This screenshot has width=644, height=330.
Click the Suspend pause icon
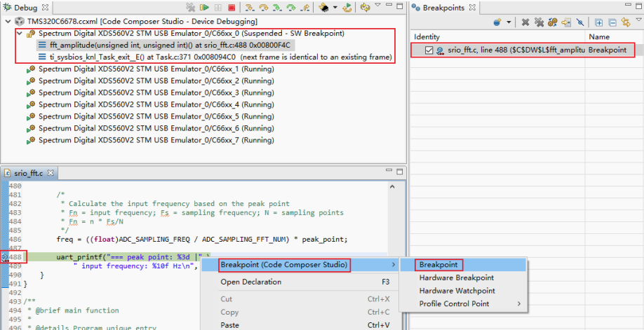coord(217,8)
